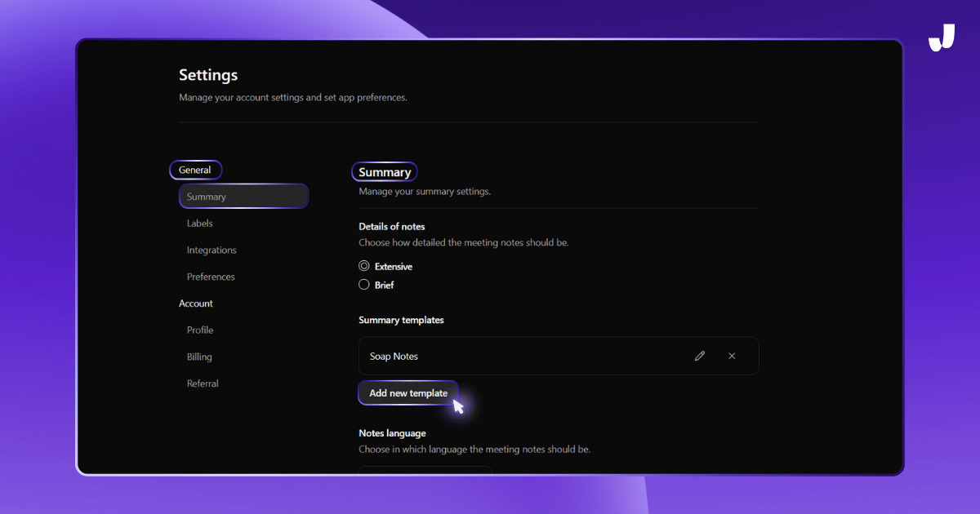980x514 pixels.
Task: Select the Account sidebar heading
Action: point(196,304)
